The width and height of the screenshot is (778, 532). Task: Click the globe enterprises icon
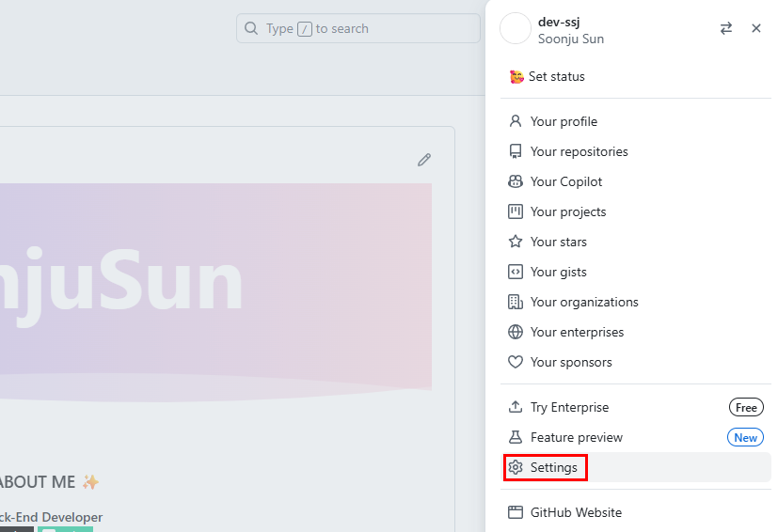click(516, 332)
